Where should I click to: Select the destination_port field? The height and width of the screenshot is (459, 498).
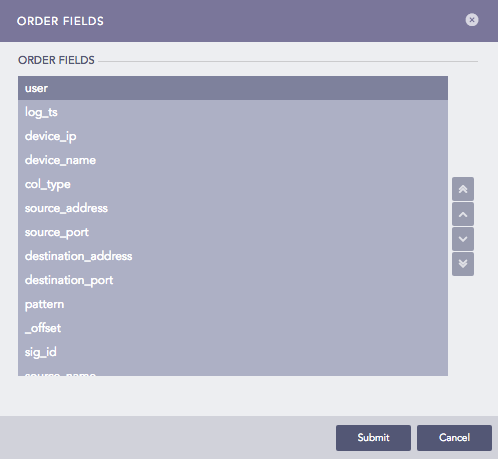pos(233,280)
